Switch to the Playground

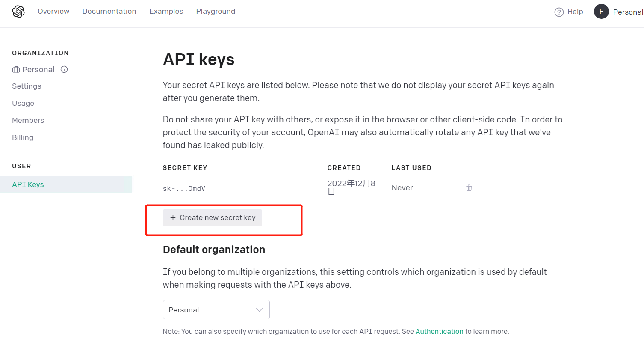216,11
